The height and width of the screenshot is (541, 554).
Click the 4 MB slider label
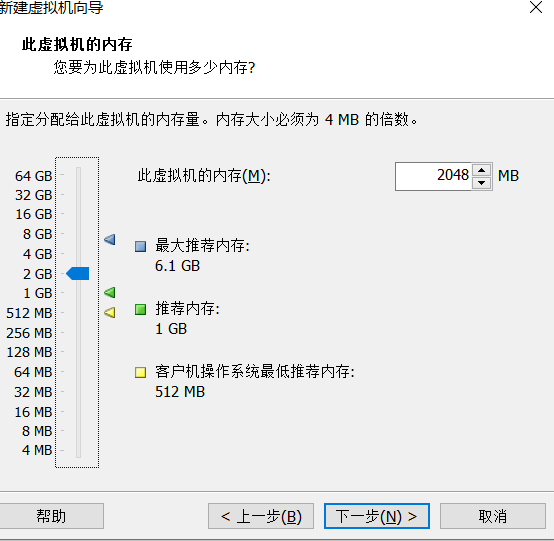click(37, 450)
